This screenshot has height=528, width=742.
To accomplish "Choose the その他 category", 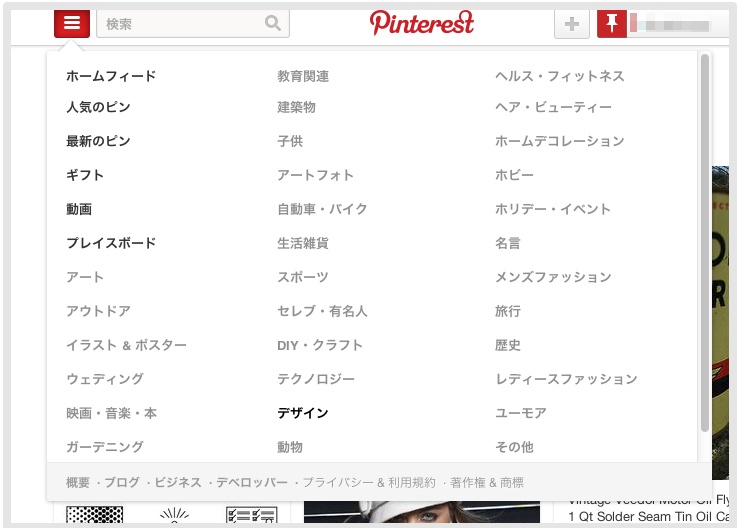I will [514, 447].
